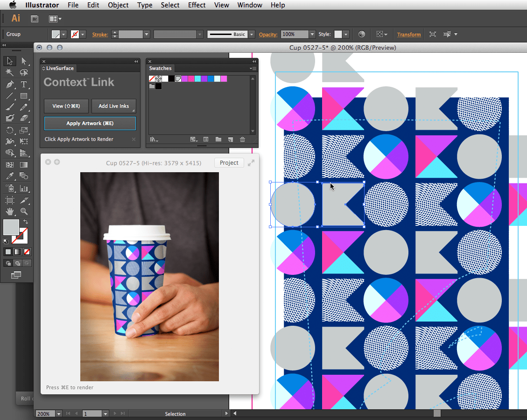This screenshot has width=527, height=420.
Task: Toggle gradient fill mode in toolbar
Action: pos(17,252)
